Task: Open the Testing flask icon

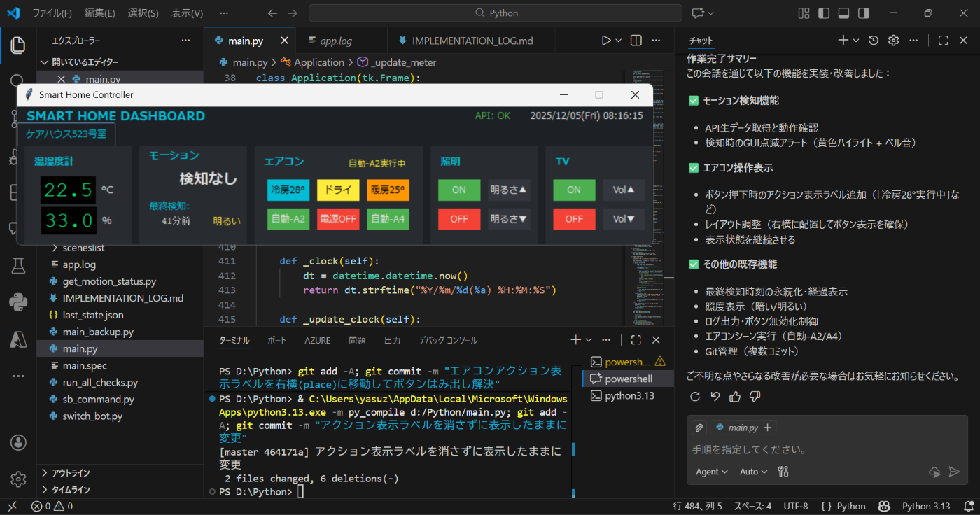Action: click(18, 265)
